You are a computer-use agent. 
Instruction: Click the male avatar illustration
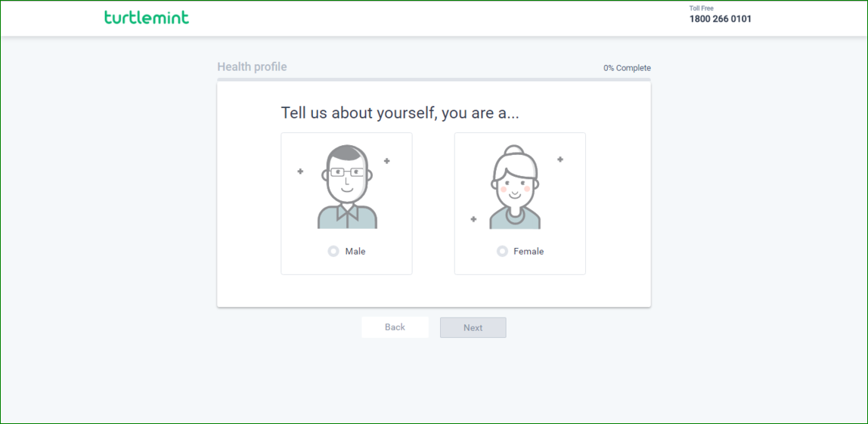click(x=347, y=187)
